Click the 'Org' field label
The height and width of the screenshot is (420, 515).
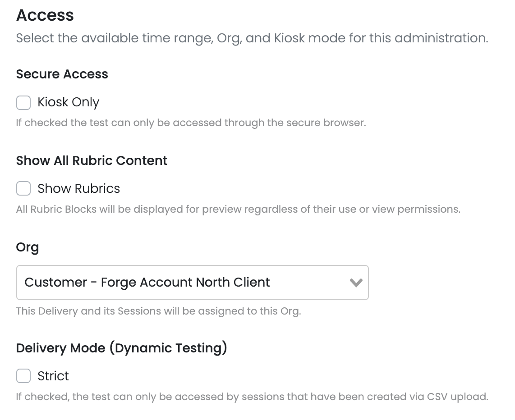28,247
